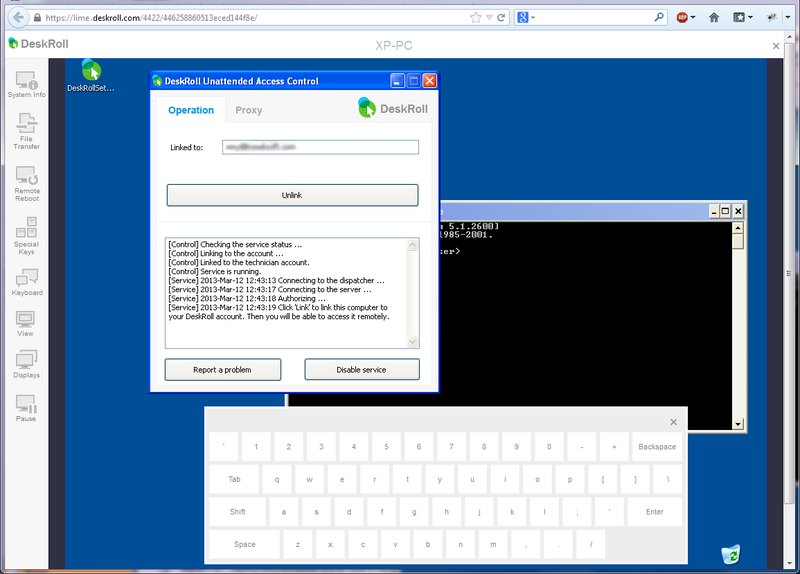
Task: Click command prompt scrollbar down arrow
Action: [x=738, y=424]
